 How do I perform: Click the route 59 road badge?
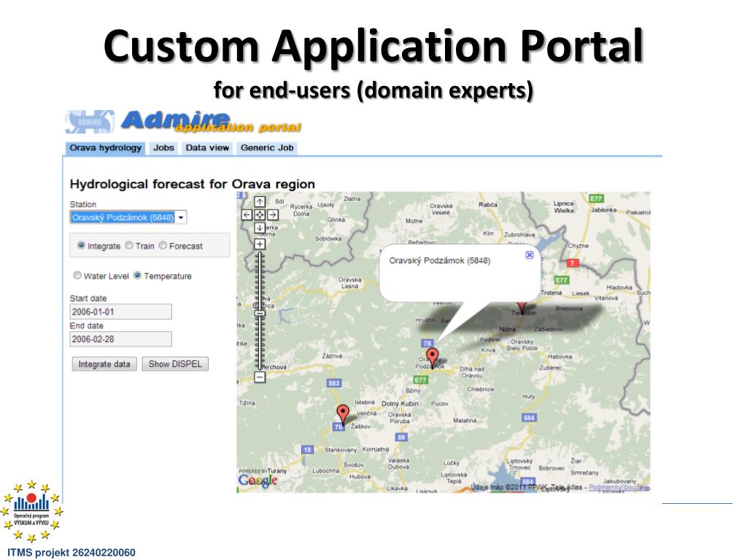(x=402, y=437)
